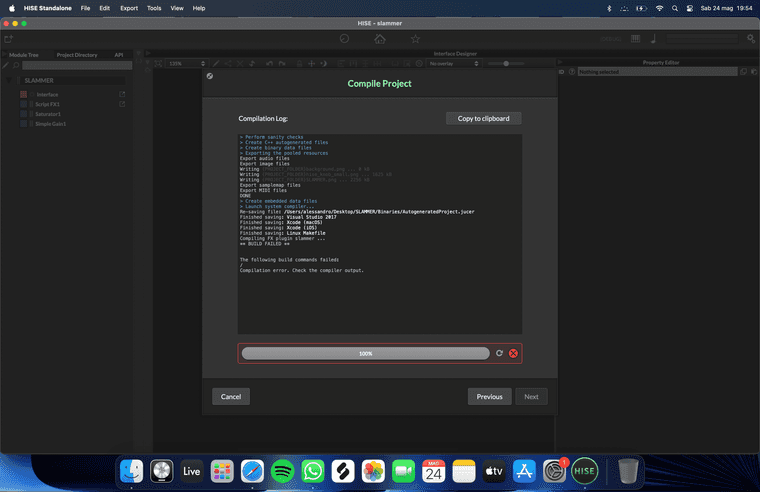The height and width of the screenshot is (492, 760).
Task: Collapse the Module Tree panel triangle
Action: coord(4,54)
